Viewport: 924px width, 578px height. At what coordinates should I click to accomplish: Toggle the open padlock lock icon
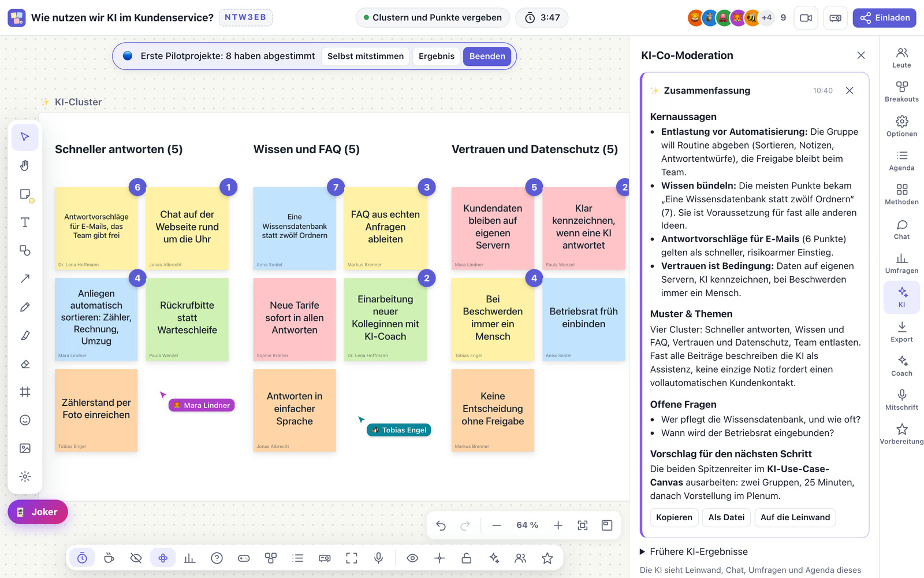coord(467,558)
